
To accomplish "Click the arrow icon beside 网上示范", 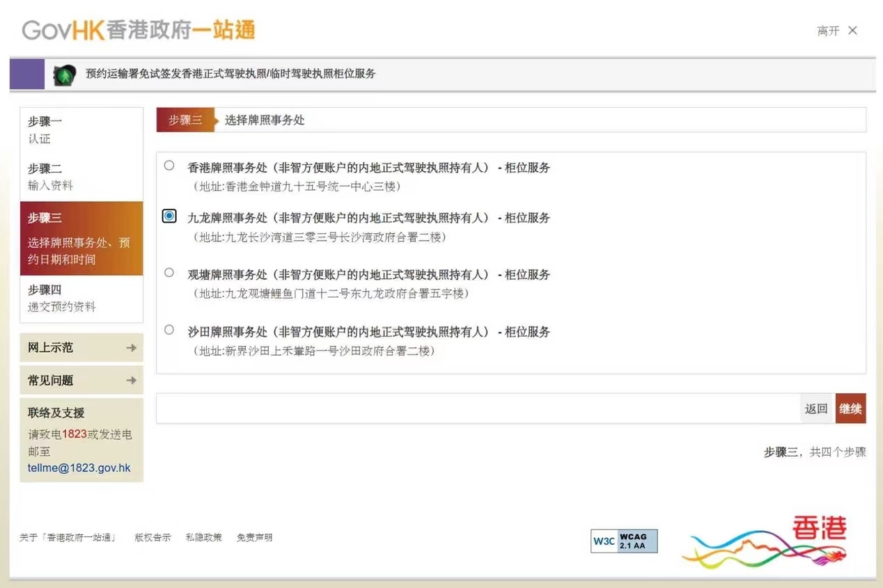I will (130, 347).
